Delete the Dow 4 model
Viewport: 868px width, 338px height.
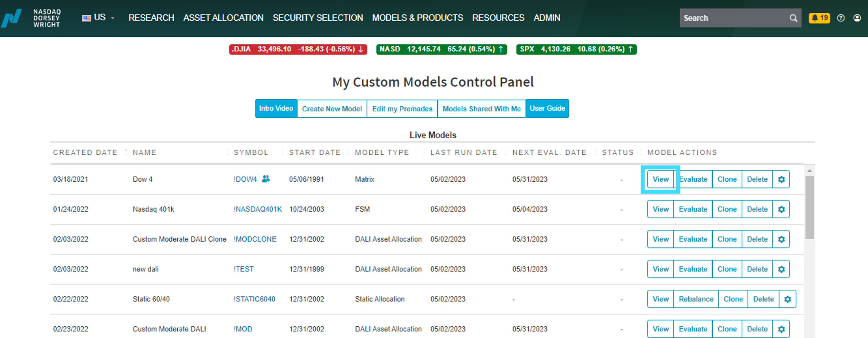click(757, 179)
